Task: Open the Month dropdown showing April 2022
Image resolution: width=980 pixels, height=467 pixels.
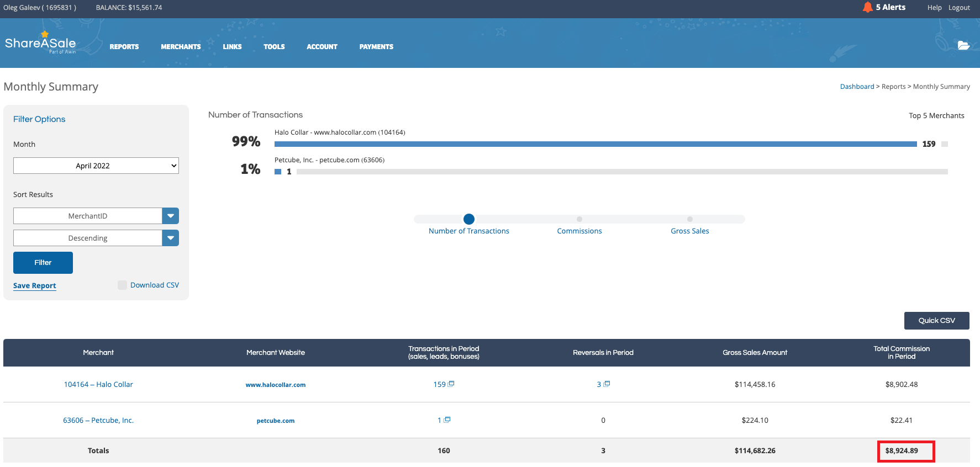Action: tap(96, 166)
